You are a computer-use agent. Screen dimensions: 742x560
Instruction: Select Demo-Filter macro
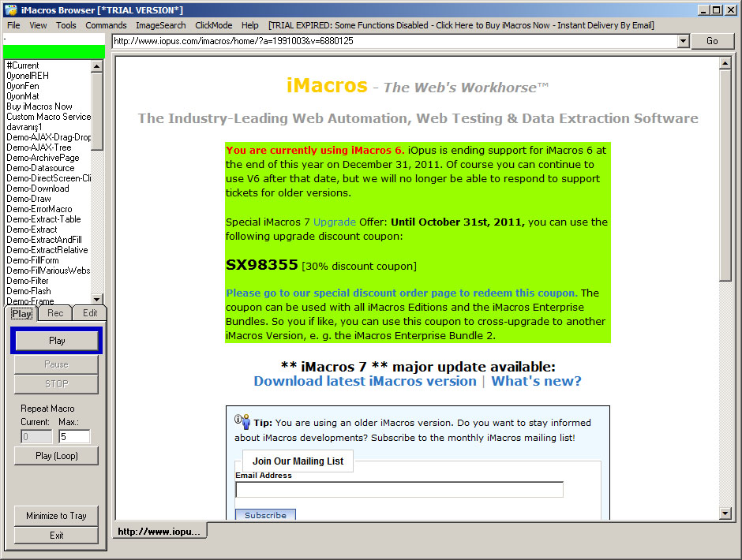pos(48,281)
